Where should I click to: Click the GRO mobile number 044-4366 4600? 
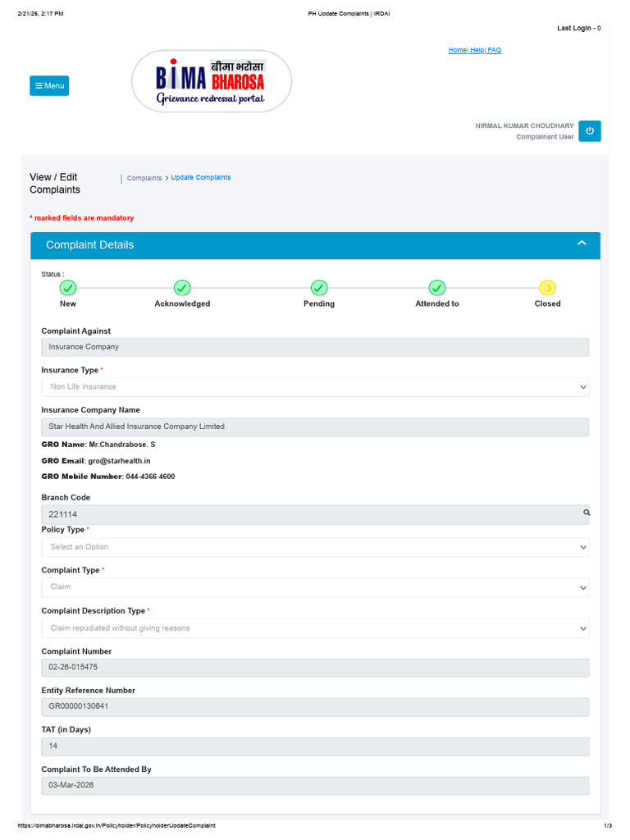(150, 477)
